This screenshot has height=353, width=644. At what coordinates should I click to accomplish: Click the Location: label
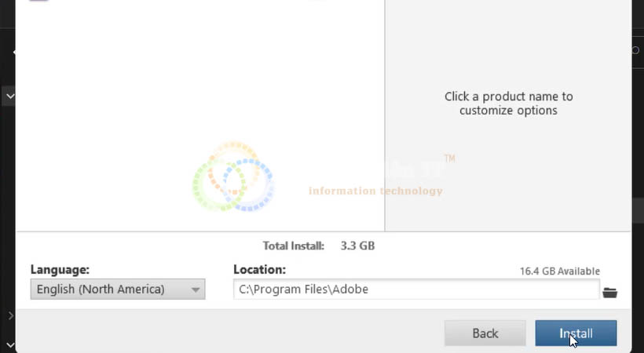260,270
